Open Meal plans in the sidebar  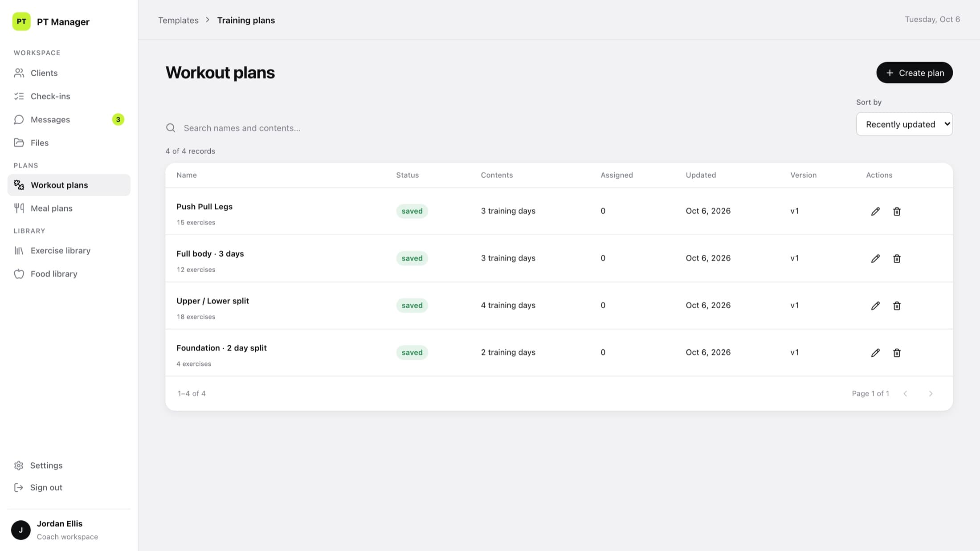point(69,208)
